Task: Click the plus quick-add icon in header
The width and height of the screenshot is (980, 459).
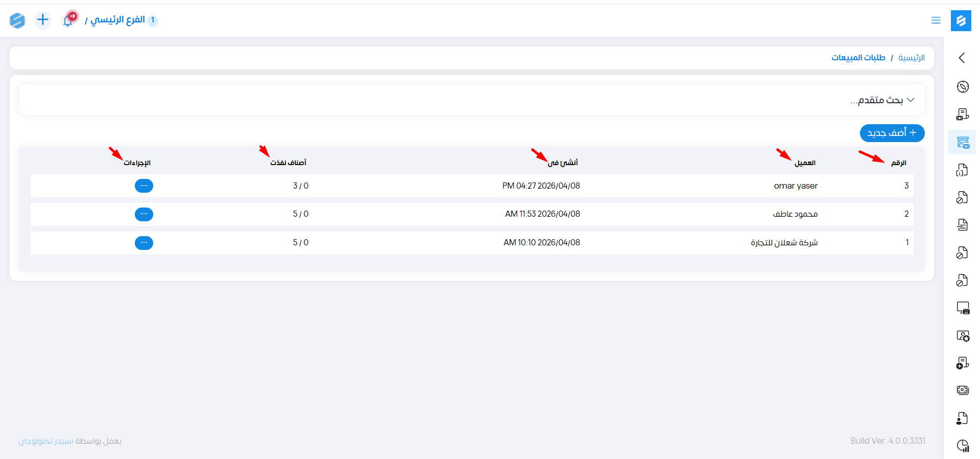Action: pyautogui.click(x=43, y=20)
